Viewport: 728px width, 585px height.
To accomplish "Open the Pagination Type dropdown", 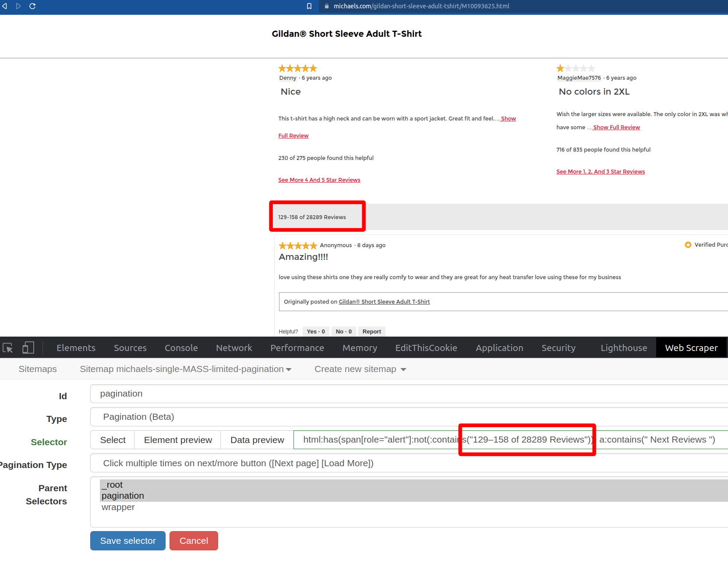I will pyautogui.click(x=407, y=463).
